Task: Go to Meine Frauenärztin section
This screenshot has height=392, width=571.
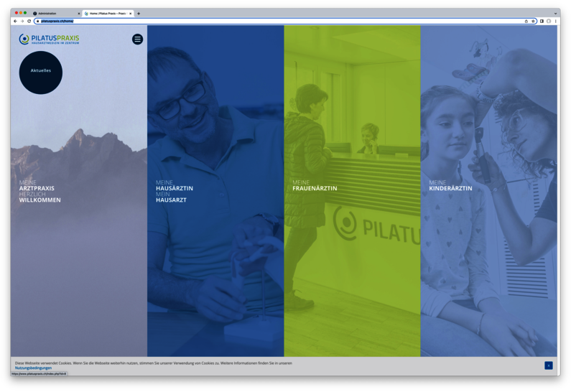Action: (x=315, y=186)
